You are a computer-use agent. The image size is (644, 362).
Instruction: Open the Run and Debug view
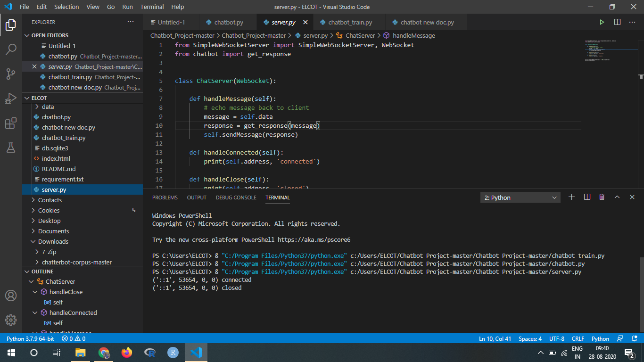(11, 99)
